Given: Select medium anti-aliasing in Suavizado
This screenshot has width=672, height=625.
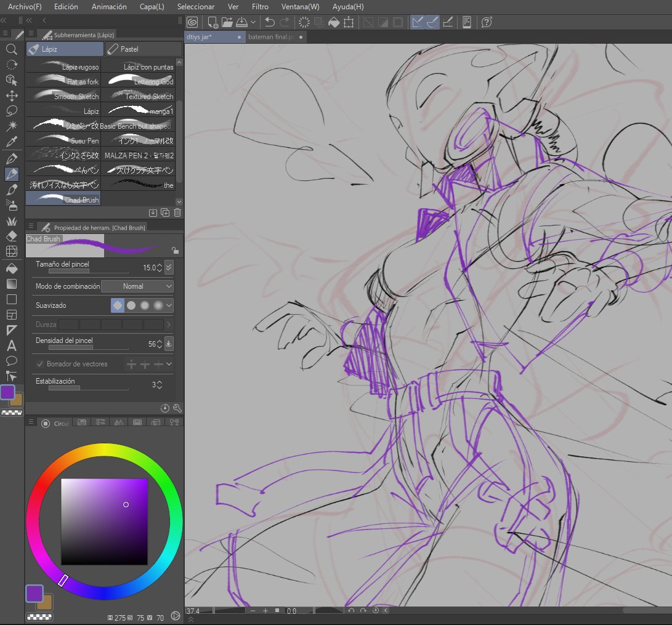Looking at the screenshot, I should (x=145, y=305).
